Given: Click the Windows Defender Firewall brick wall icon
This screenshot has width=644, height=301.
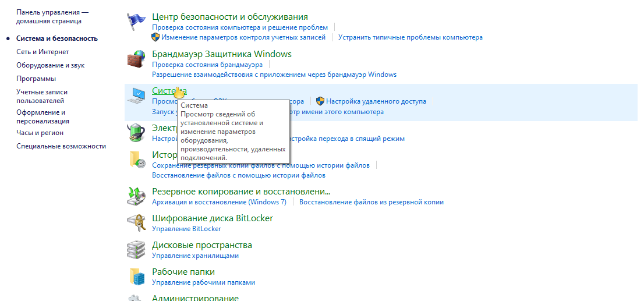Looking at the screenshot, I should [x=136, y=59].
